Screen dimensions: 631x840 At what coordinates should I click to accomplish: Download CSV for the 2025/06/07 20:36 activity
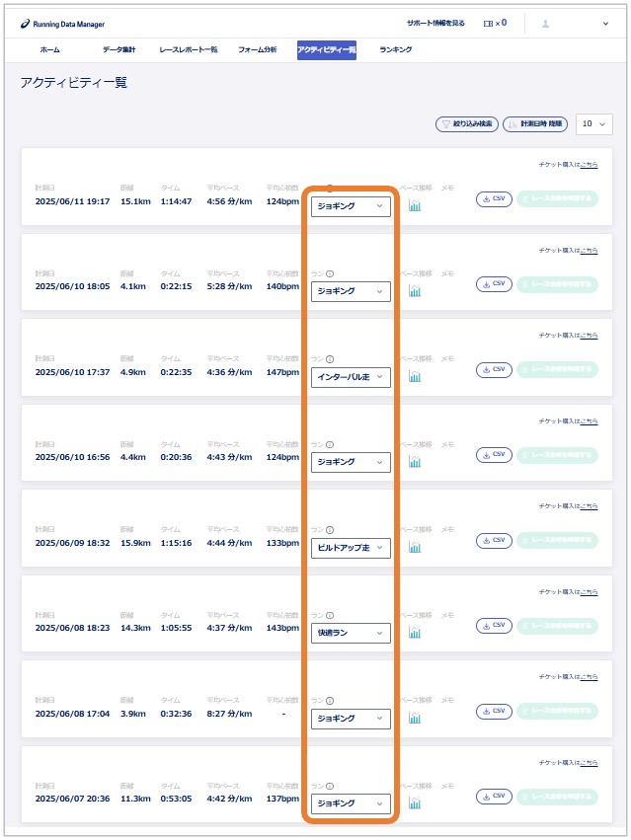click(495, 796)
